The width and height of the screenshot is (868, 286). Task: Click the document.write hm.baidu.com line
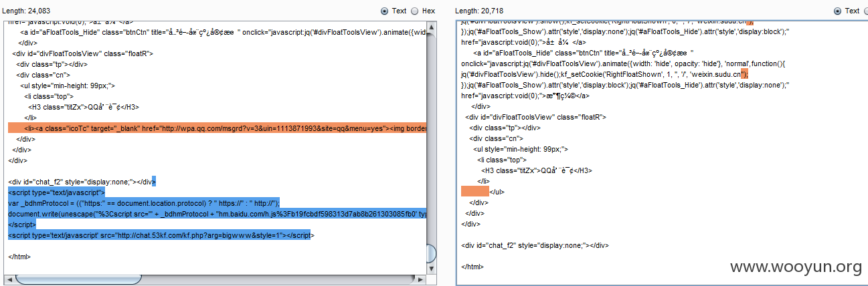[x=217, y=213]
